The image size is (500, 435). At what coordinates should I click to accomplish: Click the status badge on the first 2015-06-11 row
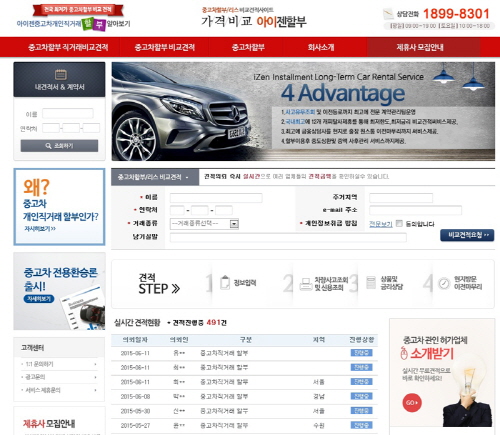click(361, 353)
